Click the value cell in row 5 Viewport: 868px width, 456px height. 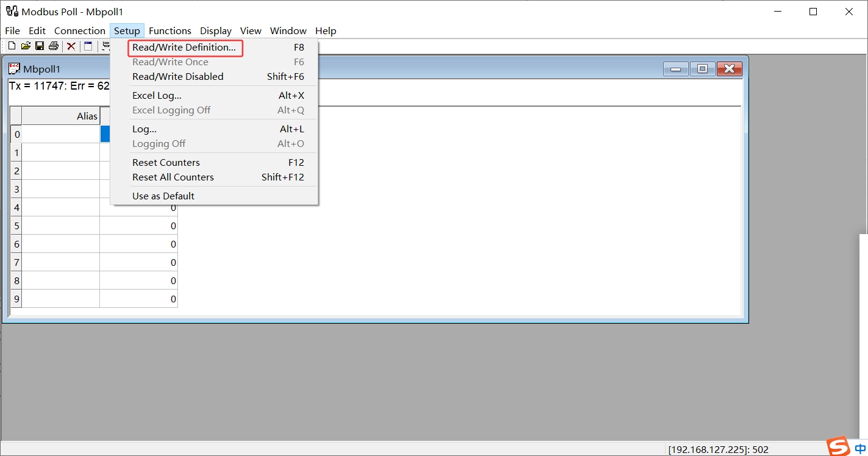pos(139,226)
